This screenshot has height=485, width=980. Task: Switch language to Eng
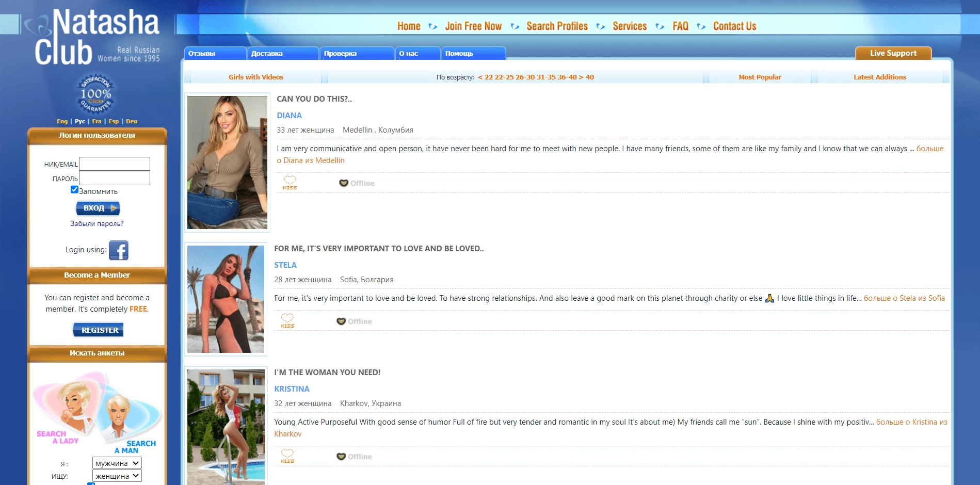62,121
